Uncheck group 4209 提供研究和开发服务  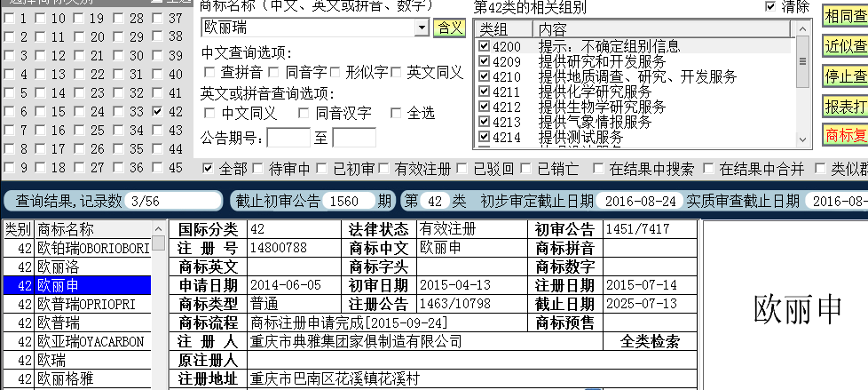[x=485, y=60]
